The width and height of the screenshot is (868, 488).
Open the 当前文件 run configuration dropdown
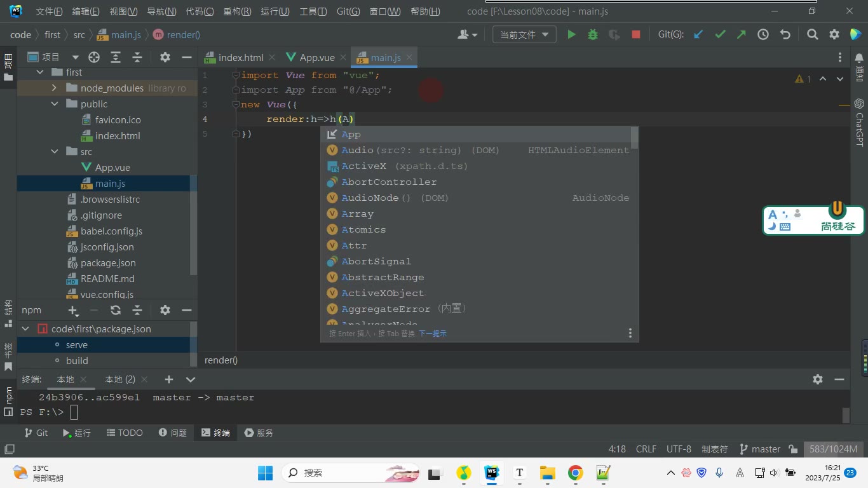click(524, 35)
